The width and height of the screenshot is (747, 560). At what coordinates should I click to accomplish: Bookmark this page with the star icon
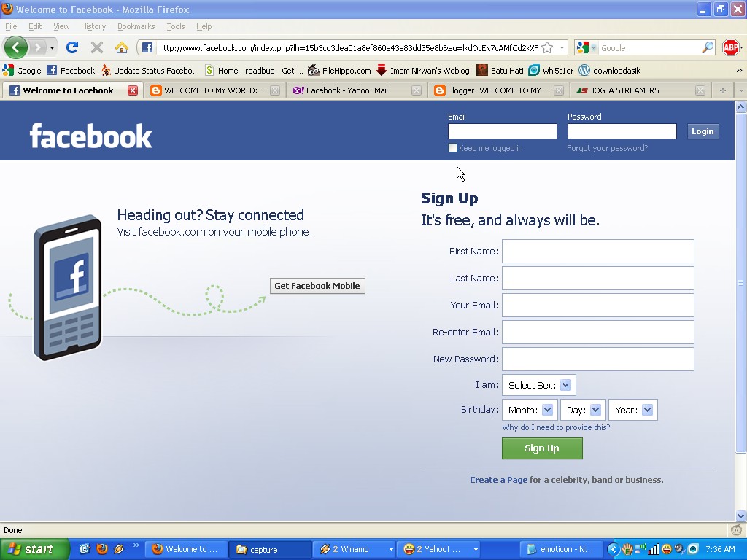pos(547,47)
